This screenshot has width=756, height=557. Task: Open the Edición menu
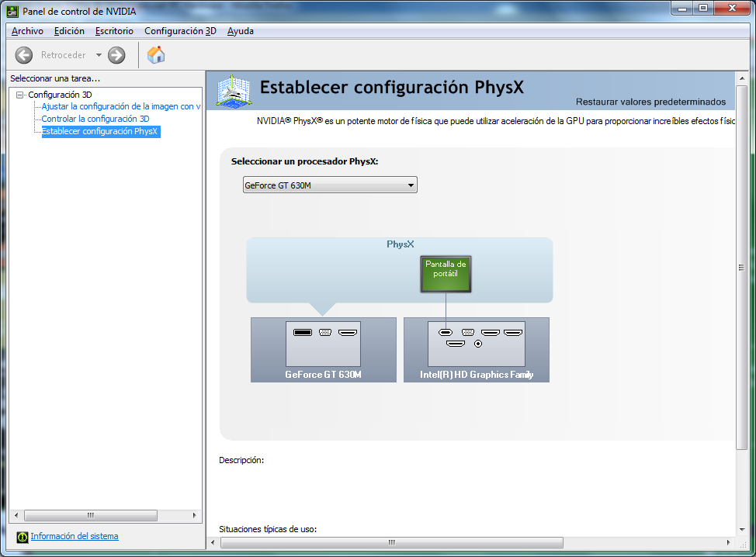coord(69,31)
